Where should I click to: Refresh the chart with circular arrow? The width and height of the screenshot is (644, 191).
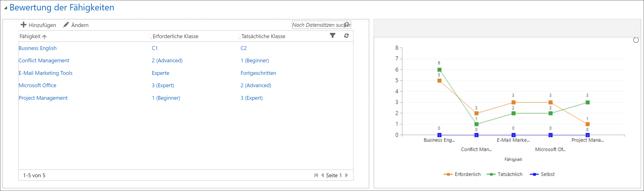click(636, 40)
